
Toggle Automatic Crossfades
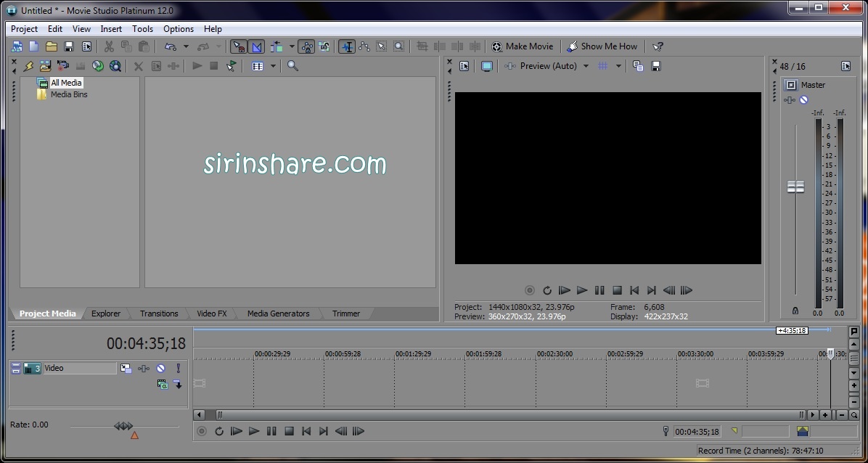point(256,46)
